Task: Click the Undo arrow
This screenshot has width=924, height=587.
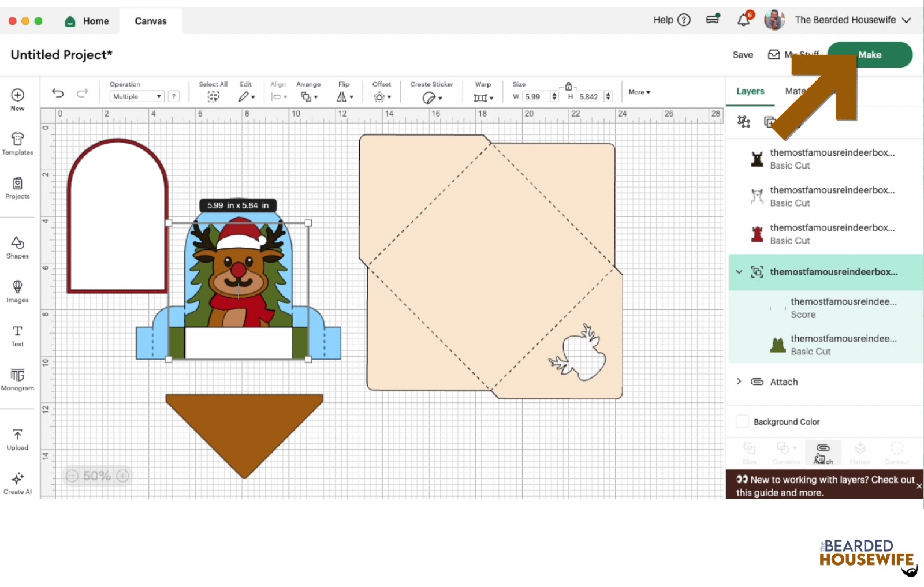Action: (58, 93)
